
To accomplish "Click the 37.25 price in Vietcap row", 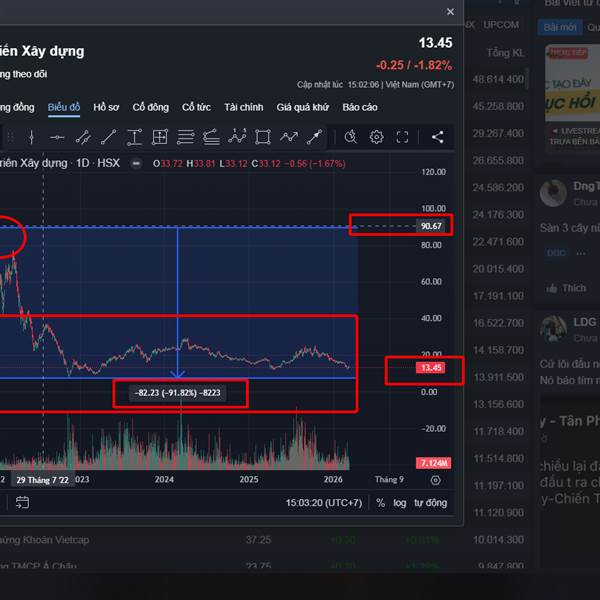I will (258, 540).
